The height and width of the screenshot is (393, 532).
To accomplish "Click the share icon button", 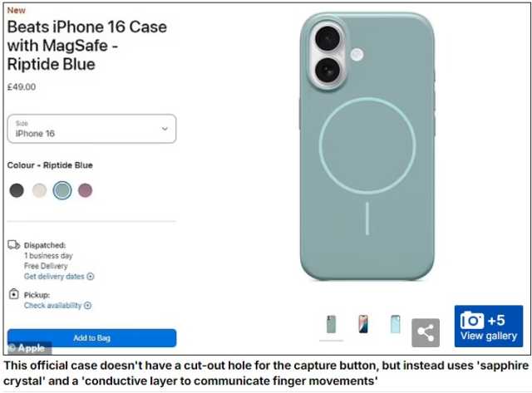I will pyautogui.click(x=426, y=332).
